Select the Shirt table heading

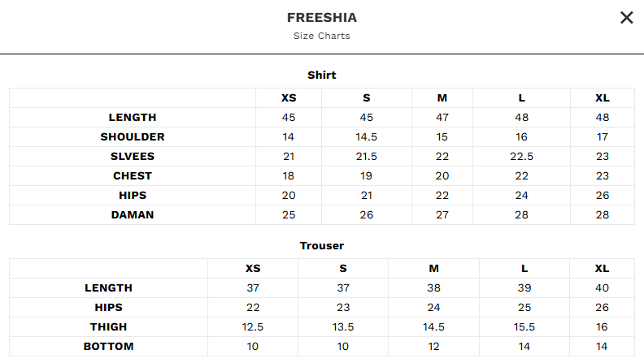click(322, 75)
